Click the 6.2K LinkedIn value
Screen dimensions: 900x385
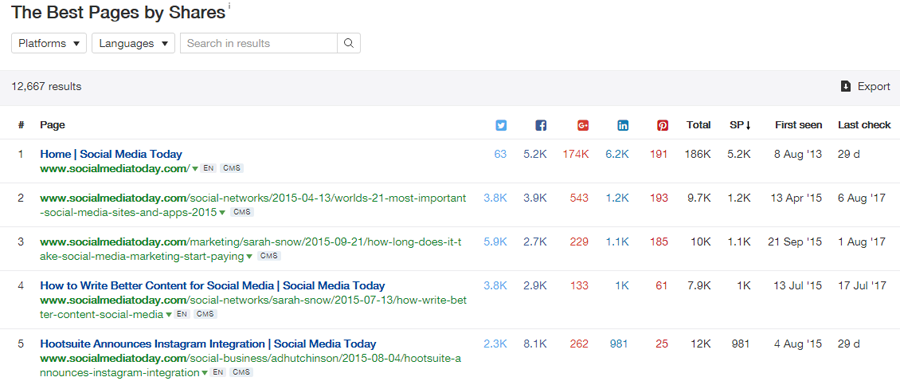point(618,154)
